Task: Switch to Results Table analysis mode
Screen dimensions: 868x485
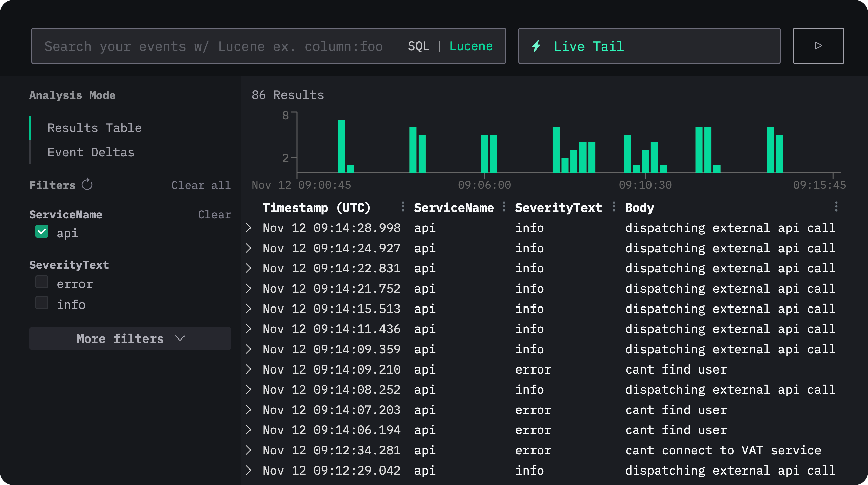Action: click(94, 128)
